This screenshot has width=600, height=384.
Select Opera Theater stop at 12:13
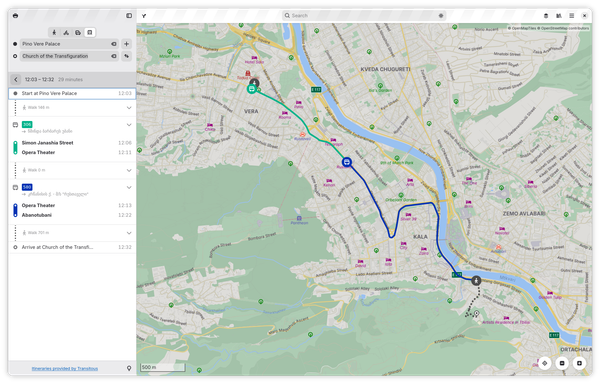tap(38, 206)
